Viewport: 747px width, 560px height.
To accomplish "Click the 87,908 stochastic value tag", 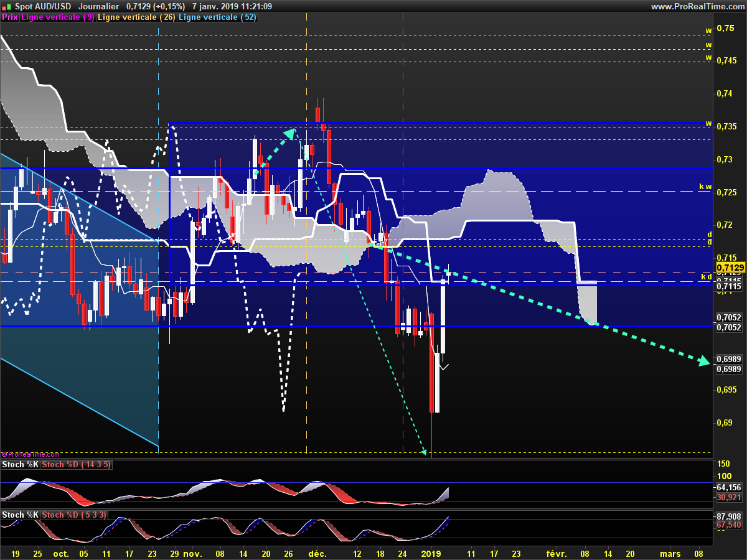I will [x=728, y=516].
